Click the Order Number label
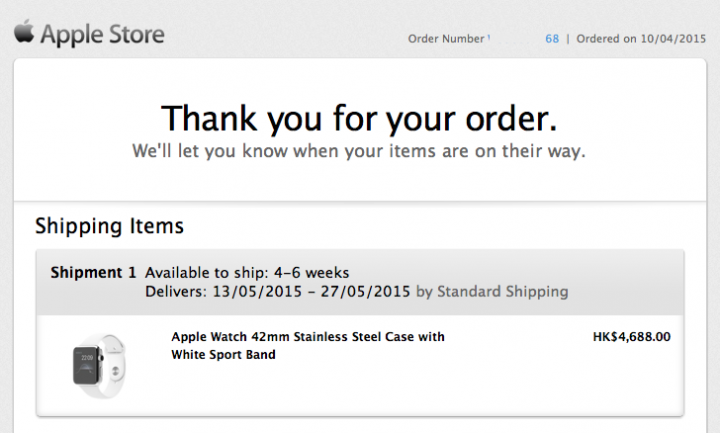The image size is (720, 433). coord(446,39)
